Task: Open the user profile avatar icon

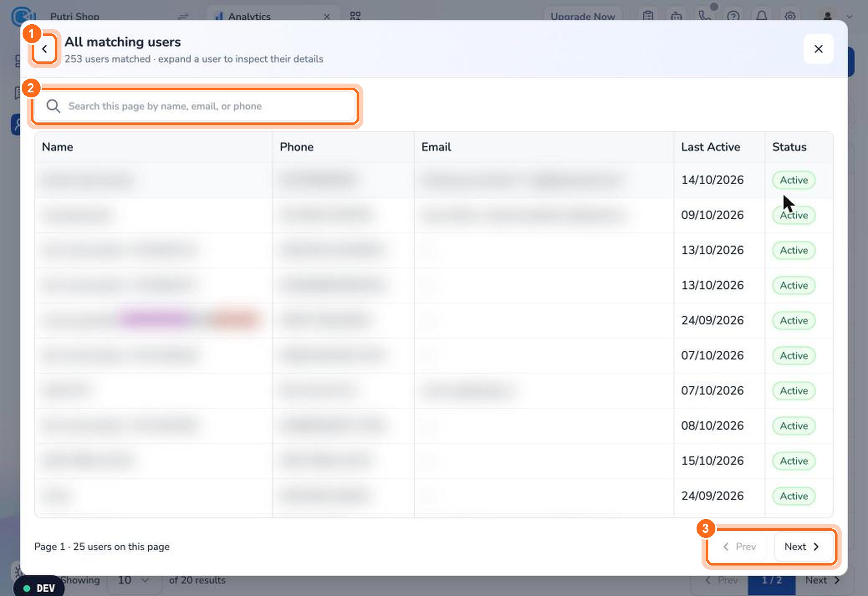Action: point(827,16)
